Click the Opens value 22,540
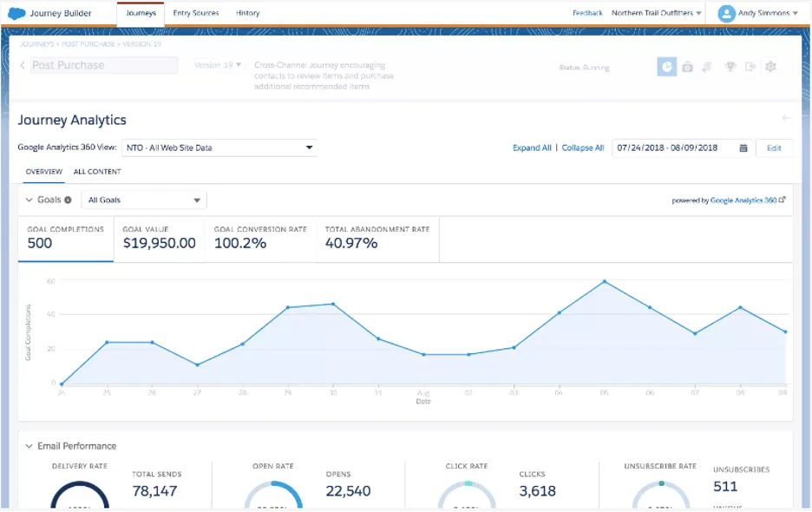The width and height of the screenshot is (812, 512). tap(348, 491)
